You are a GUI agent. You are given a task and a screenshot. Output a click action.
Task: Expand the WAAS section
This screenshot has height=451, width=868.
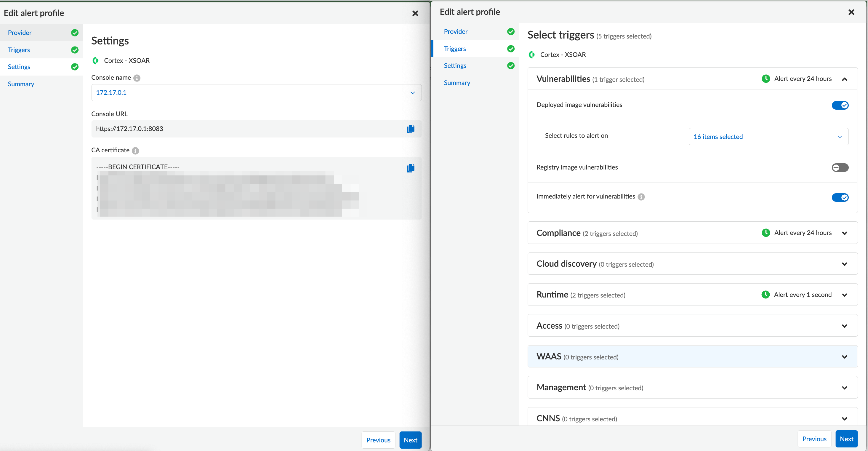tap(844, 357)
